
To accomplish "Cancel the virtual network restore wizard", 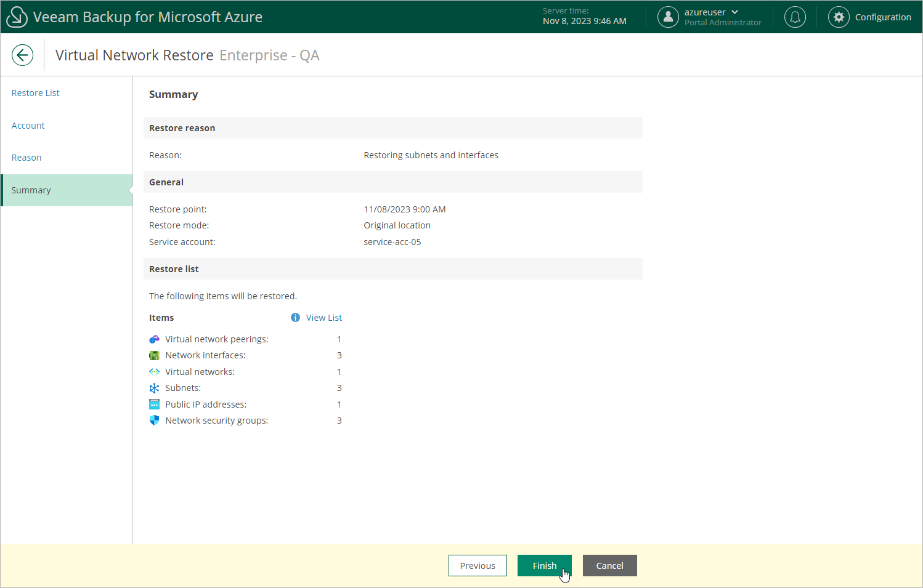I will pos(610,566).
